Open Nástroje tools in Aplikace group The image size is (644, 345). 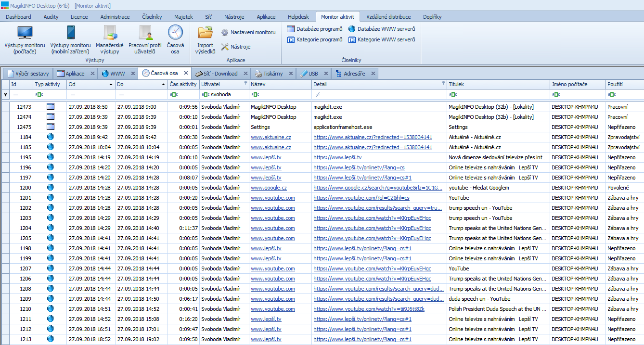pyautogui.click(x=236, y=47)
